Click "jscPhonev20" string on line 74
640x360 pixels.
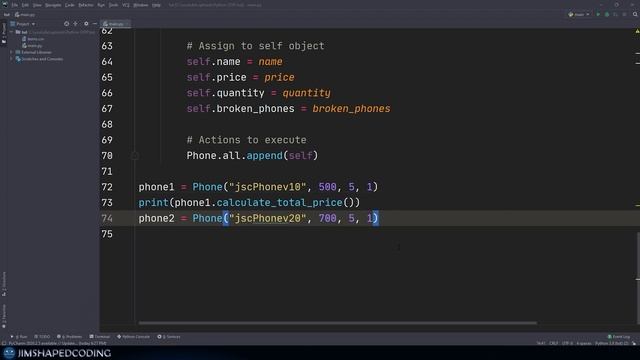267,218
